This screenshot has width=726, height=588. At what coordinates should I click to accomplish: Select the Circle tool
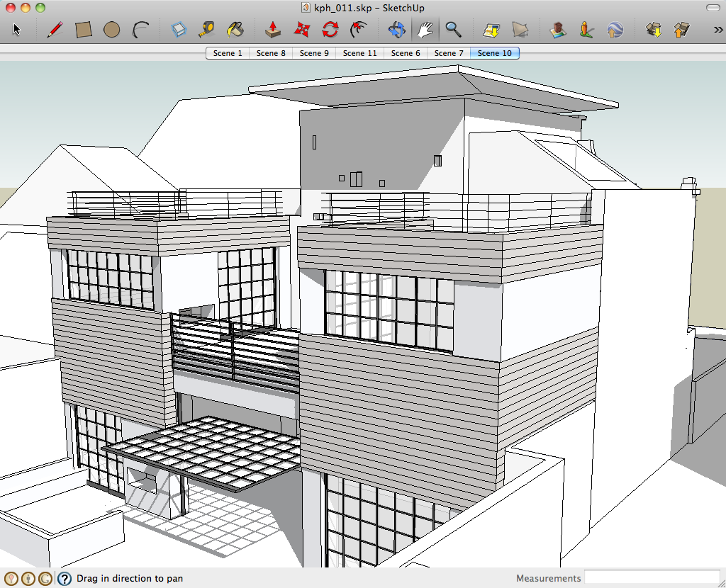pyautogui.click(x=111, y=30)
